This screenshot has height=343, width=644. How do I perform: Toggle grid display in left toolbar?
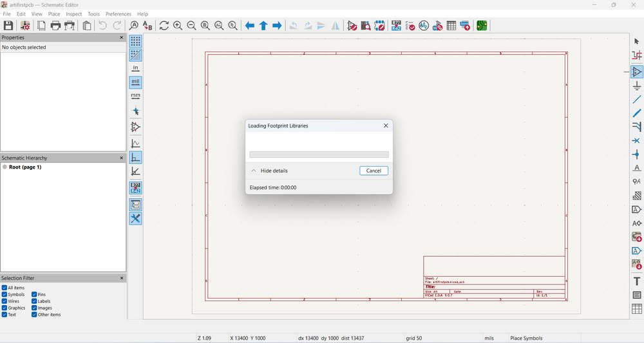pyautogui.click(x=135, y=41)
